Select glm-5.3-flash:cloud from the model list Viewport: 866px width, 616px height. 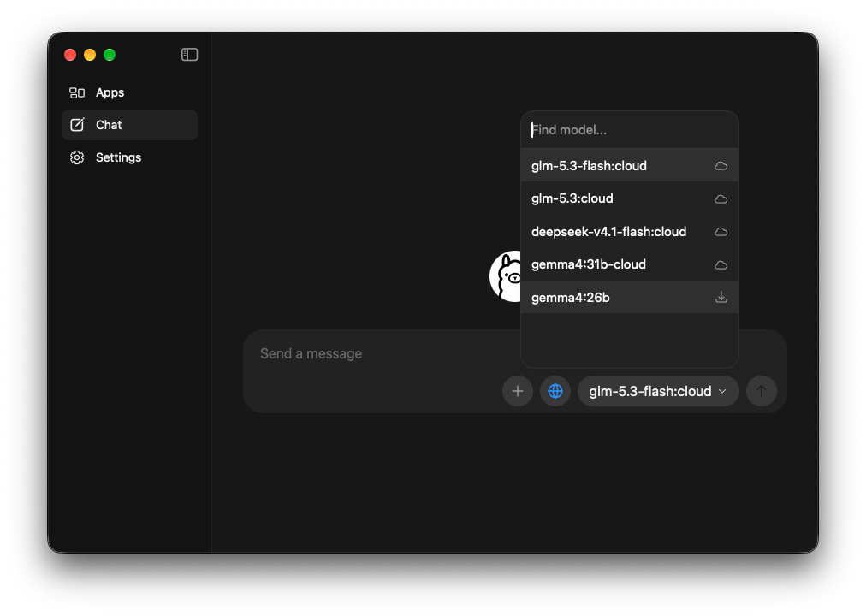click(x=630, y=166)
